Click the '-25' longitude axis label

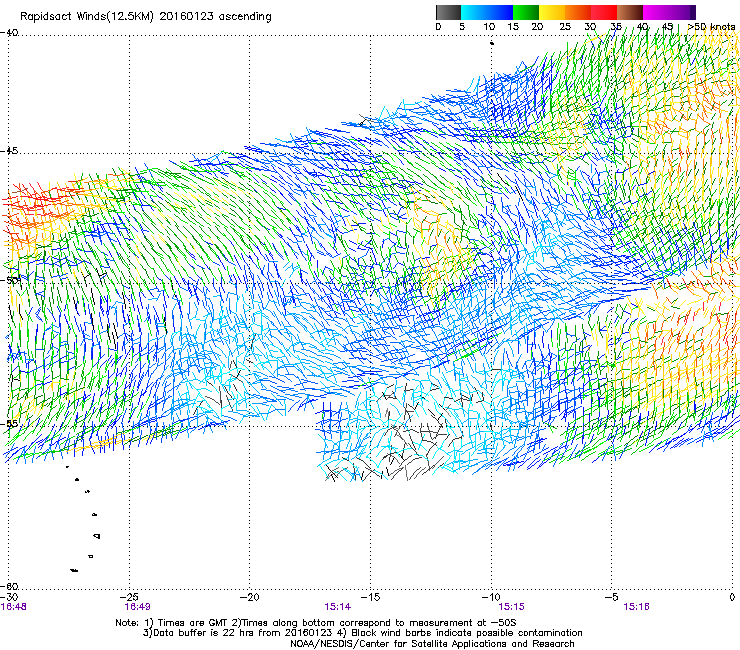pyautogui.click(x=130, y=597)
